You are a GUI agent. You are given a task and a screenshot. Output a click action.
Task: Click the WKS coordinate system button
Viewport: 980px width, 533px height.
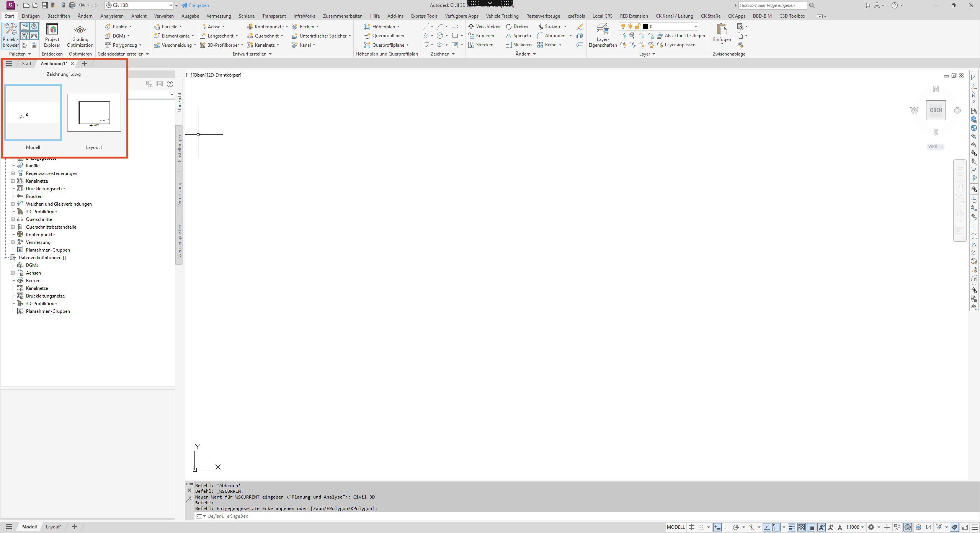(x=935, y=147)
